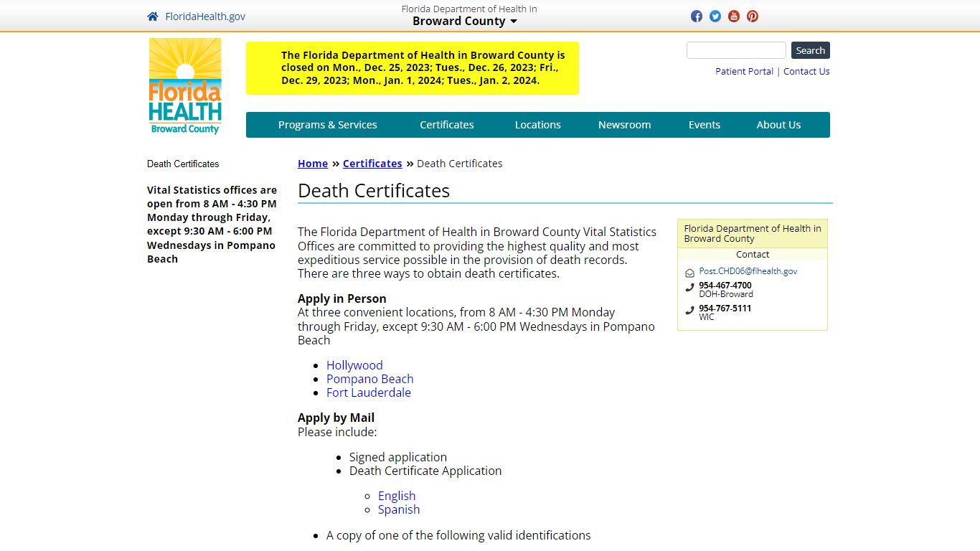Click phone icon next to 954-467-4700

(x=689, y=288)
